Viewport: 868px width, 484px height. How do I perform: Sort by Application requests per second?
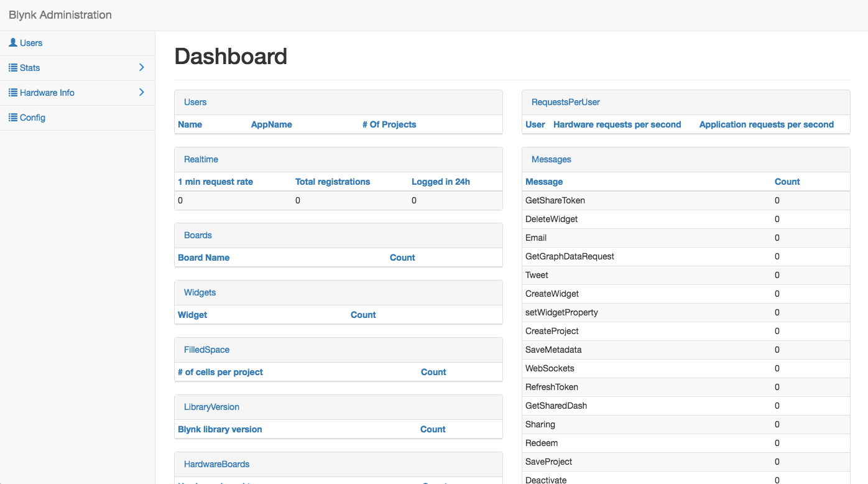point(767,124)
